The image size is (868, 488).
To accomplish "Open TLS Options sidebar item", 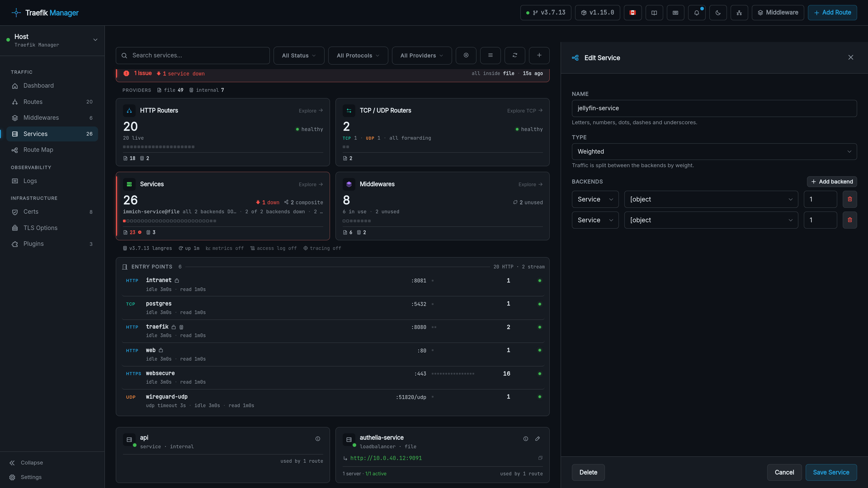I will coord(52,228).
